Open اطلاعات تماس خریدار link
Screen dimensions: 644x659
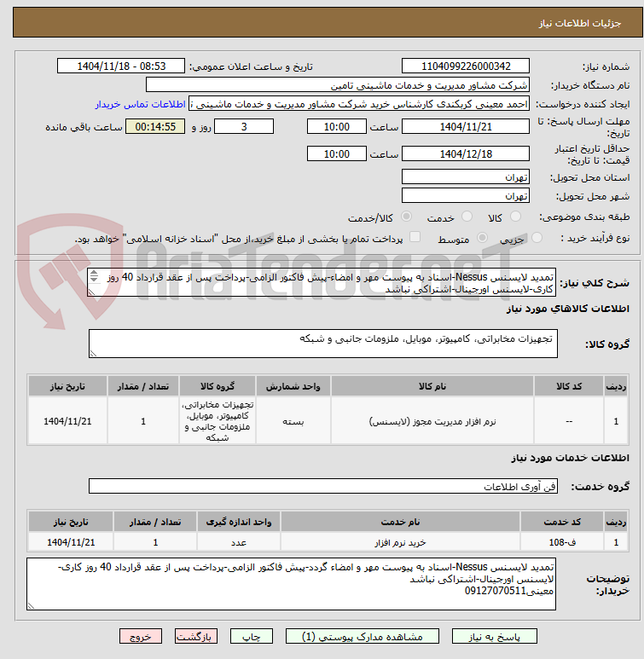pos(140,104)
